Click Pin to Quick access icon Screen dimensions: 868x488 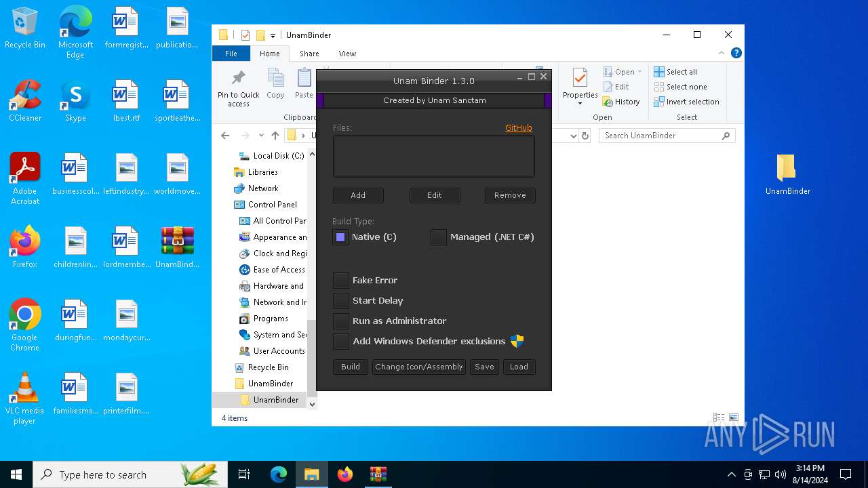click(x=238, y=78)
